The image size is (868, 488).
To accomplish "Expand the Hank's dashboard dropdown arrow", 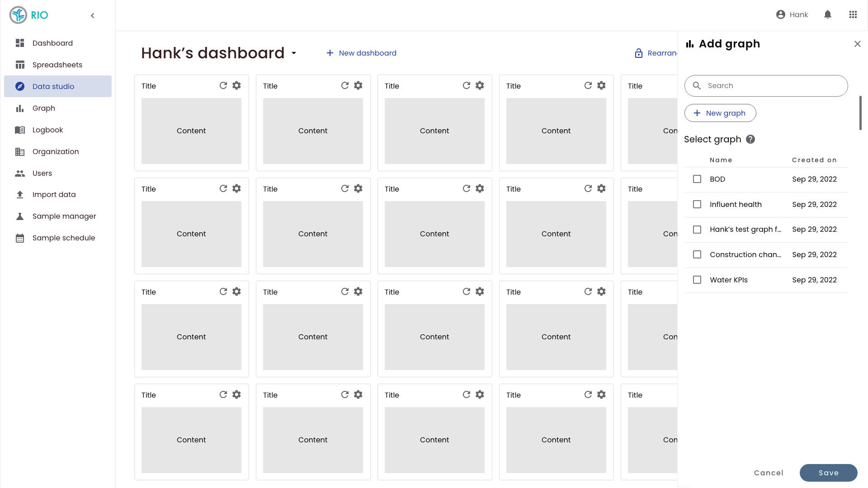I will (x=294, y=53).
